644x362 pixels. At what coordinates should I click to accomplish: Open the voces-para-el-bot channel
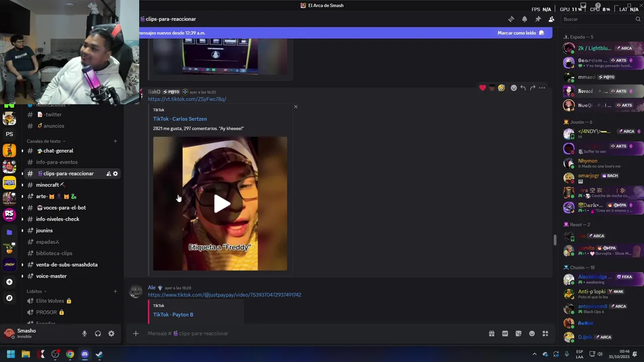(72, 208)
